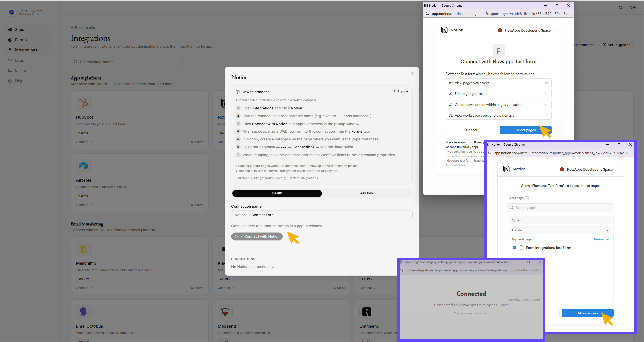Click Connect on the Mailchimp card
Viewport: 644px width, 342px height.
(x=84, y=288)
